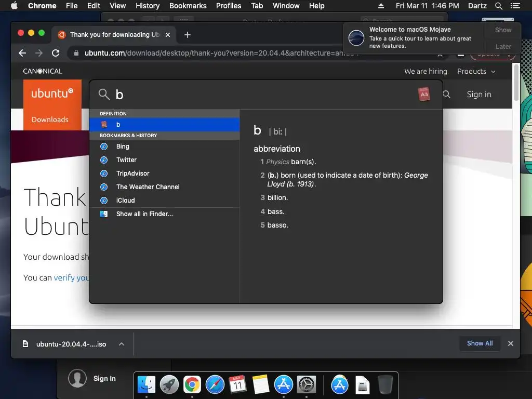The height and width of the screenshot is (399, 532).
Task: Open Safari from the Dock
Action: click(x=215, y=385)
